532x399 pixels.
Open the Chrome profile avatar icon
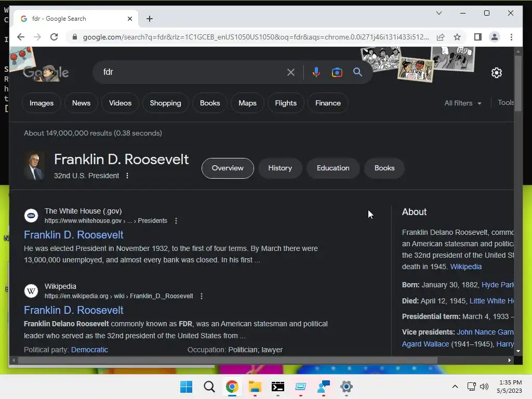click(x=495, y=37)
